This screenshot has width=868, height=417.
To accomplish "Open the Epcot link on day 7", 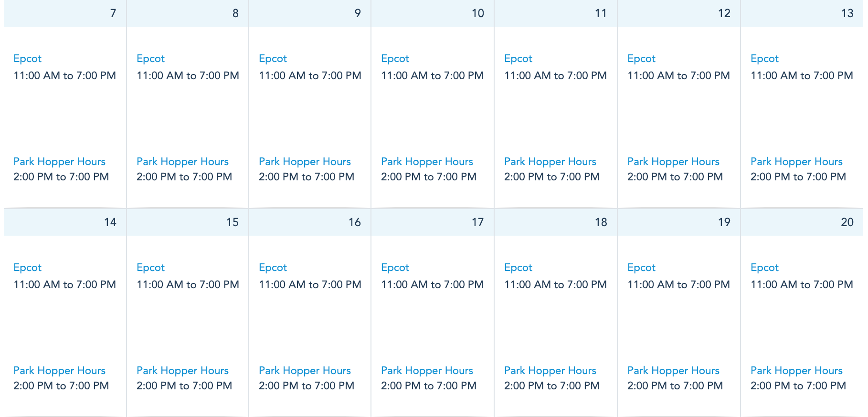I will tap(28, 59).
